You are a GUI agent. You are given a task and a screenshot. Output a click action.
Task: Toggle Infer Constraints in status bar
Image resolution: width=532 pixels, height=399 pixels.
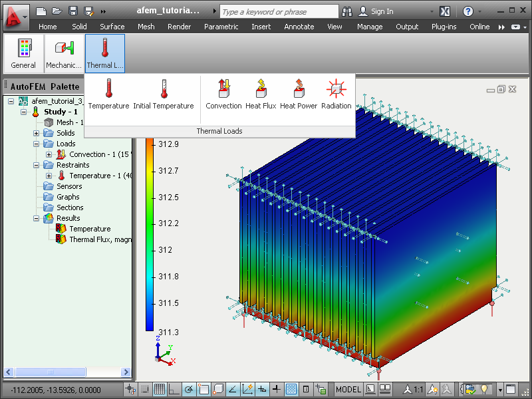pos(130,389)
